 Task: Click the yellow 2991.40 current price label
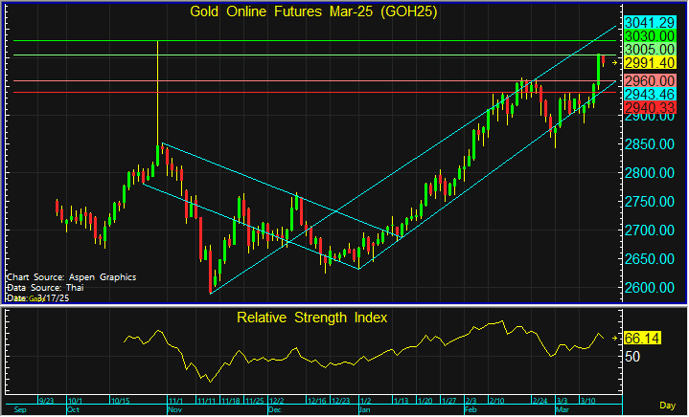649,63
